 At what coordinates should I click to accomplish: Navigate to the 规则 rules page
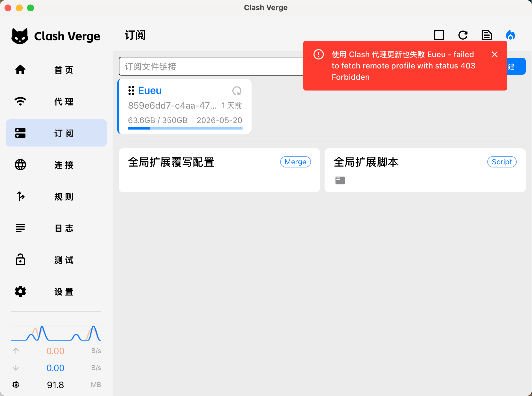(56, 196)
